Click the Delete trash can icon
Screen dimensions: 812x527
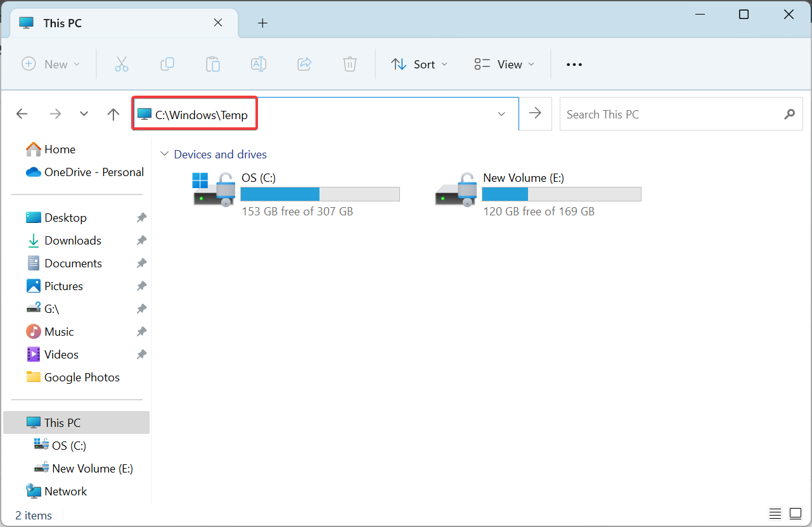[x=349, y=64]
